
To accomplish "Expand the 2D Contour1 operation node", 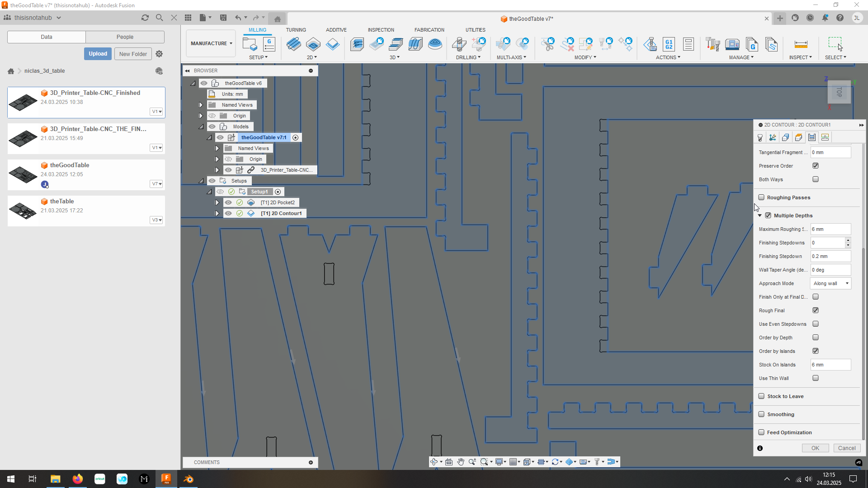I will tap(217, 213).
